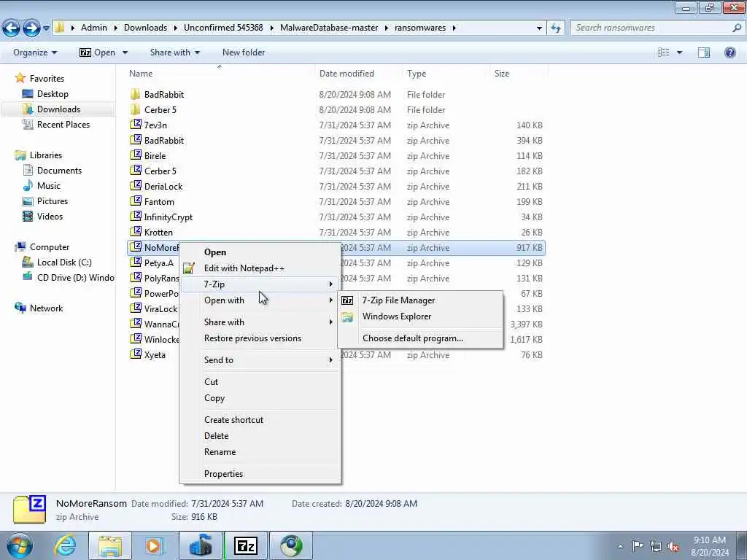Viewport: 747px width, 560px height.
Task: Launch Internet Explorer from taskbar
Action: pyautogui.click(x=65, y=545)
